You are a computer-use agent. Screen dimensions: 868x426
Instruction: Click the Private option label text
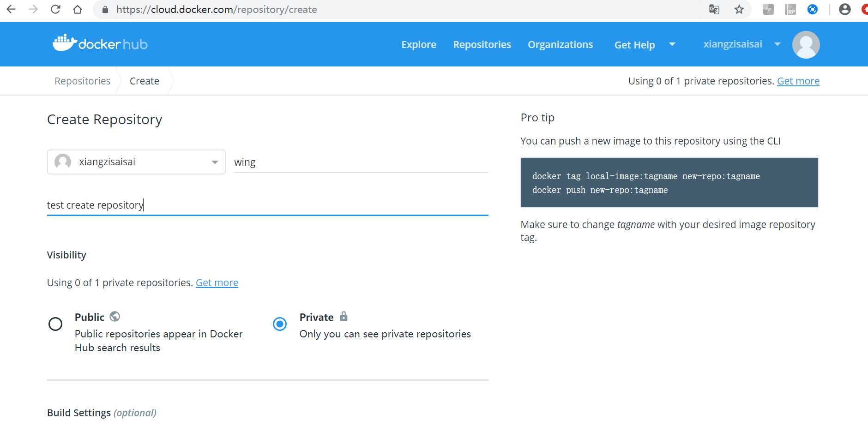(x=316, y=317)
